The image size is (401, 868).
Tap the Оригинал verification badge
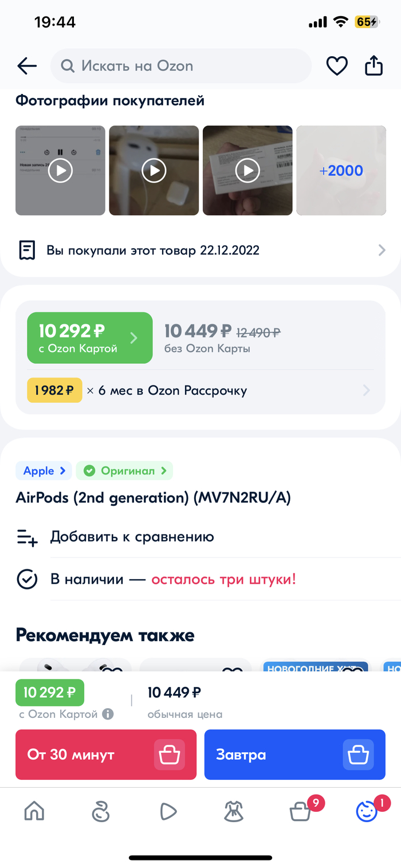[x=124, y=471]
